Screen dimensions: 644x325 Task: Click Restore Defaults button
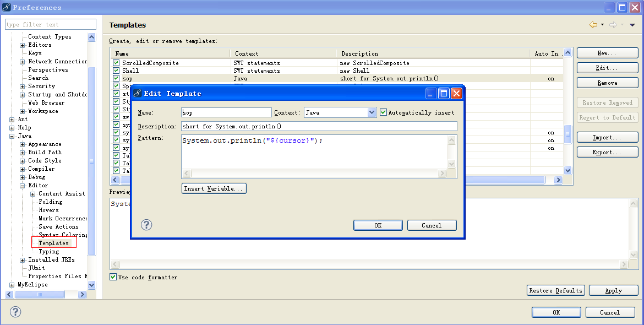[x=556, y=290]
